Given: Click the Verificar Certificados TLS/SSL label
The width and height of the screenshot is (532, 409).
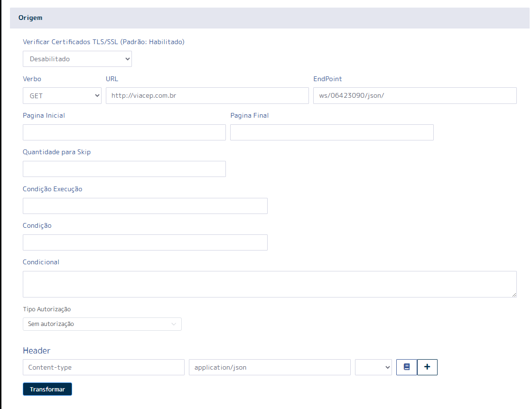Looking at the screenshot, I should tap(103, 42).
